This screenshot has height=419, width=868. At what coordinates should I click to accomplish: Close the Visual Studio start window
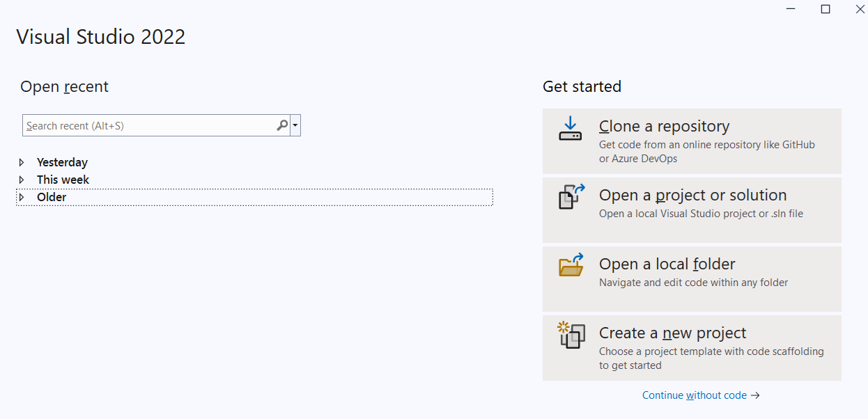[x=859, y=9]
